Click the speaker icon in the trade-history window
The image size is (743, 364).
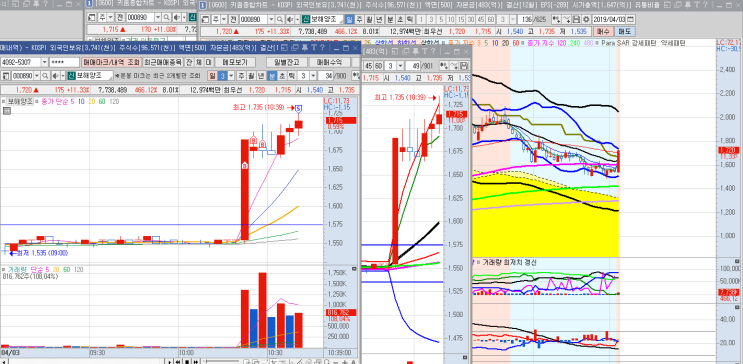pyautogui.click(x=55, y=76)
